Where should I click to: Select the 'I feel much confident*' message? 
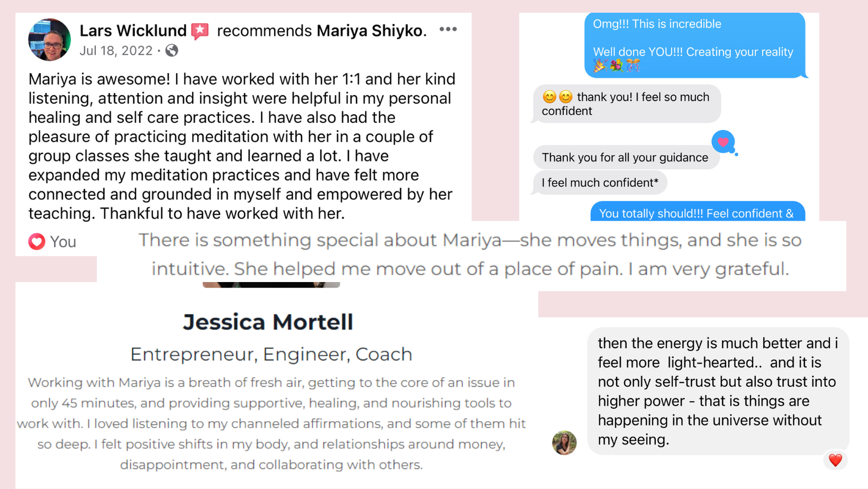click(600, 183)
